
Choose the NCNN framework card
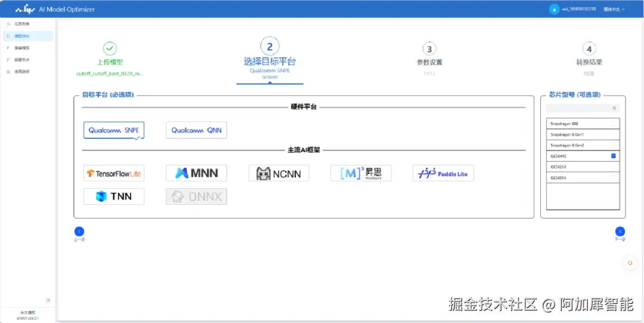279,173
